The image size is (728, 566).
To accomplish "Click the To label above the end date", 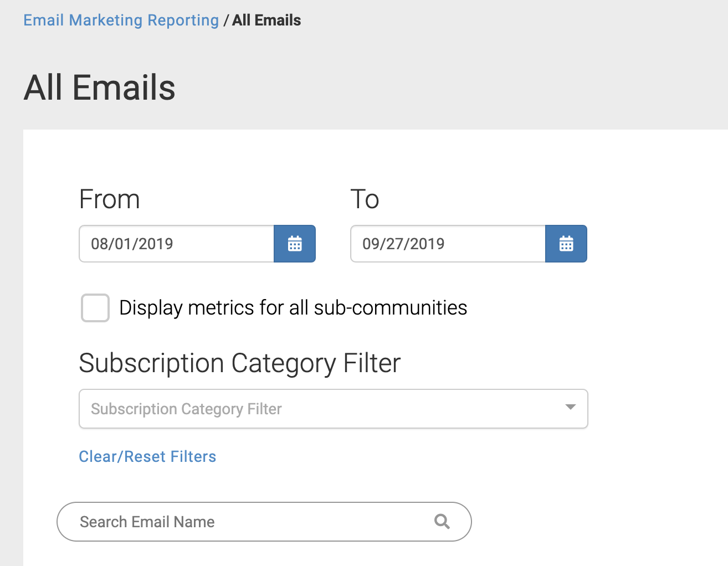I will pos(365,199).
